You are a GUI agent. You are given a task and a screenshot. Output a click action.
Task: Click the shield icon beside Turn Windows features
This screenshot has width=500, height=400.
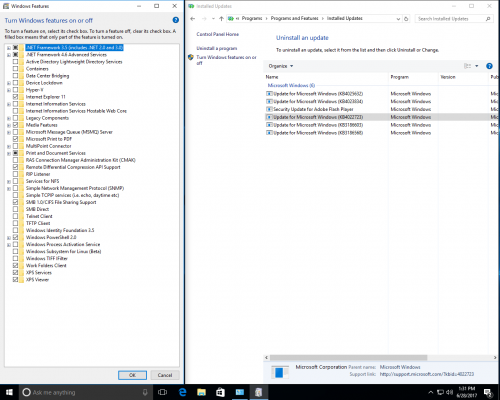pos(191,57)
